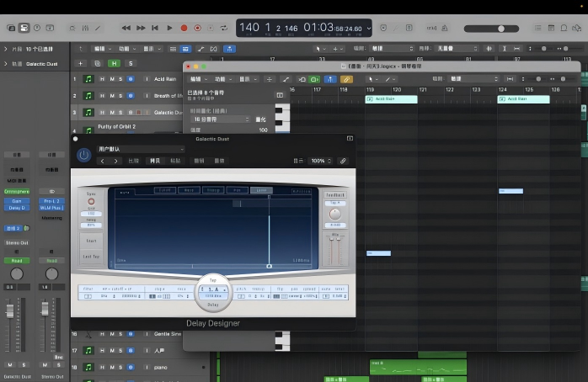
Task: Click the green H hide button in track header
Action: coord(114,63)
